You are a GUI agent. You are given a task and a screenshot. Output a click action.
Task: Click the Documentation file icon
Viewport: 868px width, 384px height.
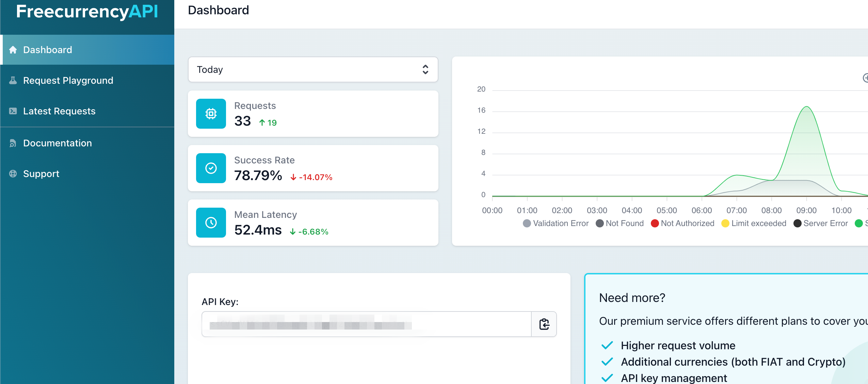pyautogui.click(x=13, y=143)
